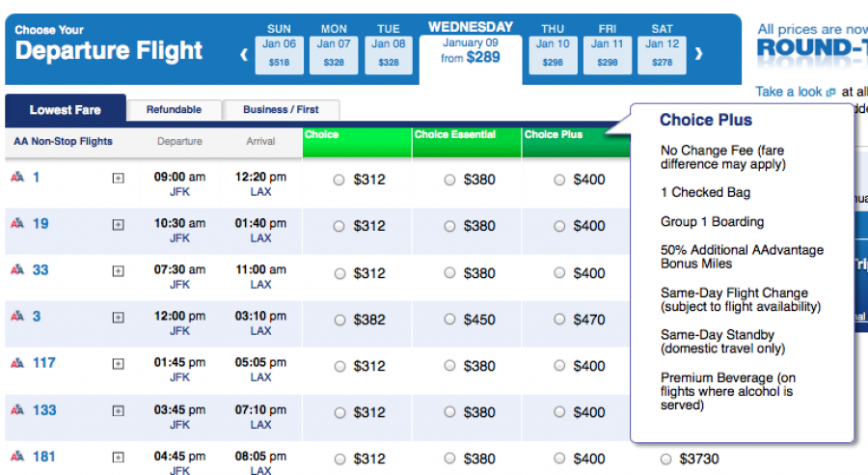Select $312 Choice fare for flight 1

[x=339, y=180]
